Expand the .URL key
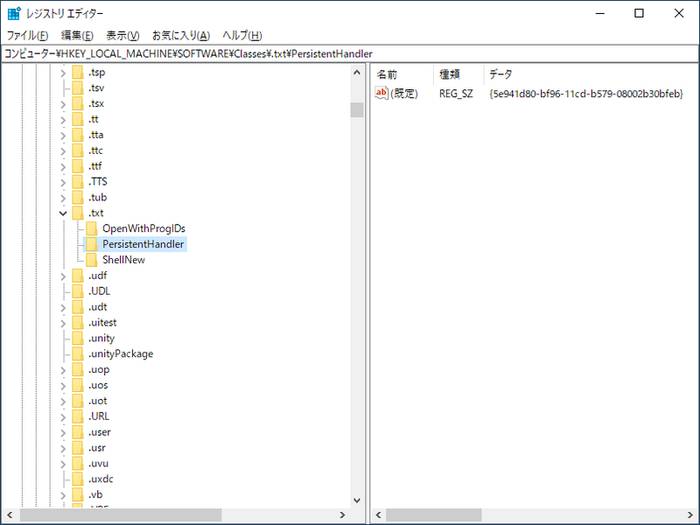The image size is (700, 525). (63, 417)
